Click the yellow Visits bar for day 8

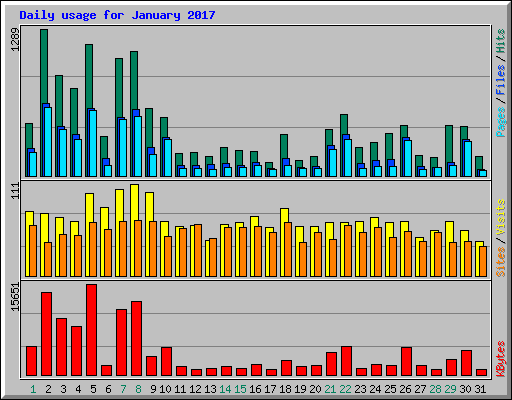(135, 202)
